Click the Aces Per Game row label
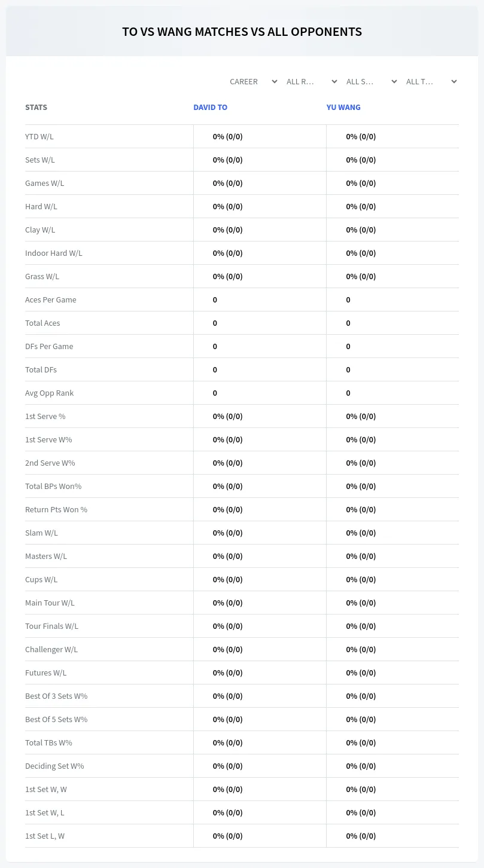The width and height of the screenshot is (484, 868). tap(51, 299)
